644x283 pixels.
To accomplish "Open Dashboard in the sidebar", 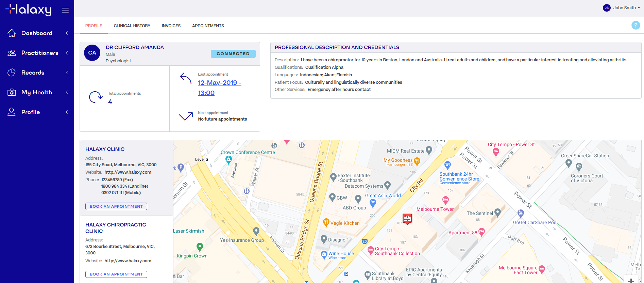I will click(37, 33).
